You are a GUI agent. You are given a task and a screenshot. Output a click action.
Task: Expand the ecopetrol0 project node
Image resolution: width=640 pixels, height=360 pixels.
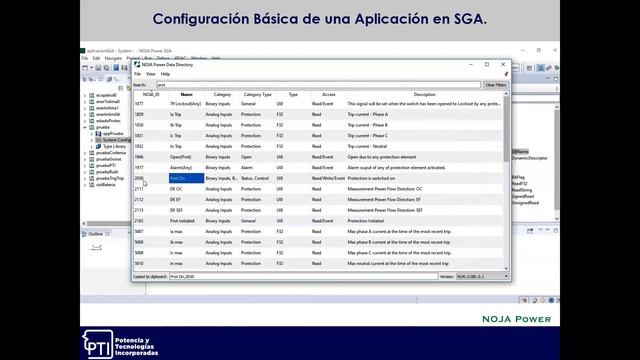pos(85,95)
